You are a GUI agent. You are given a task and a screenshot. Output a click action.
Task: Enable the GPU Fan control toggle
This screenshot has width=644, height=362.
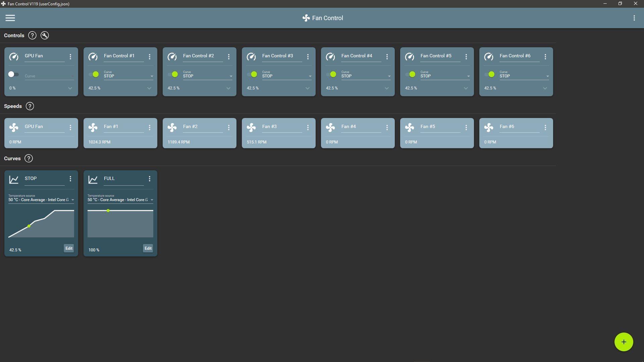pyautogui.click(x=13, y=74)
